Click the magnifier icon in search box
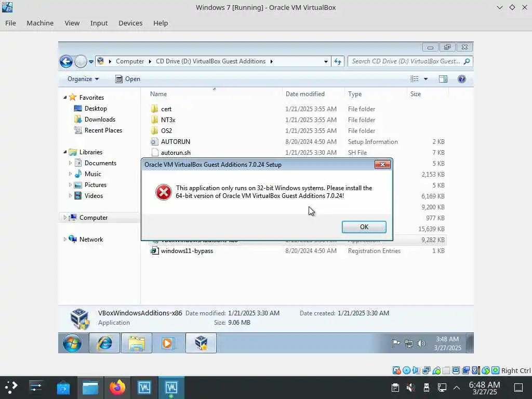532x399 pixels. tap(467, 61)
